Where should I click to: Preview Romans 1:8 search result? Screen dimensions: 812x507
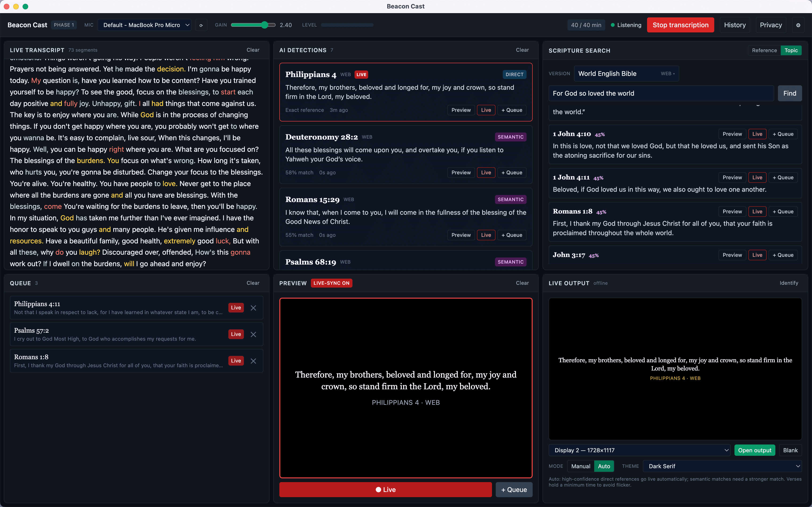tap(732, 211)
